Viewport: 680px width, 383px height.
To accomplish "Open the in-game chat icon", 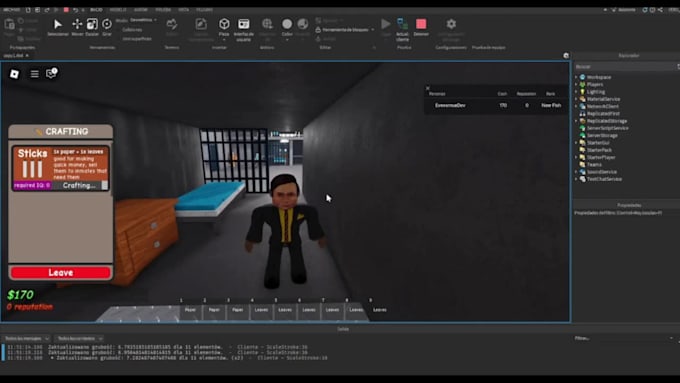I will (x=51, y=73).
